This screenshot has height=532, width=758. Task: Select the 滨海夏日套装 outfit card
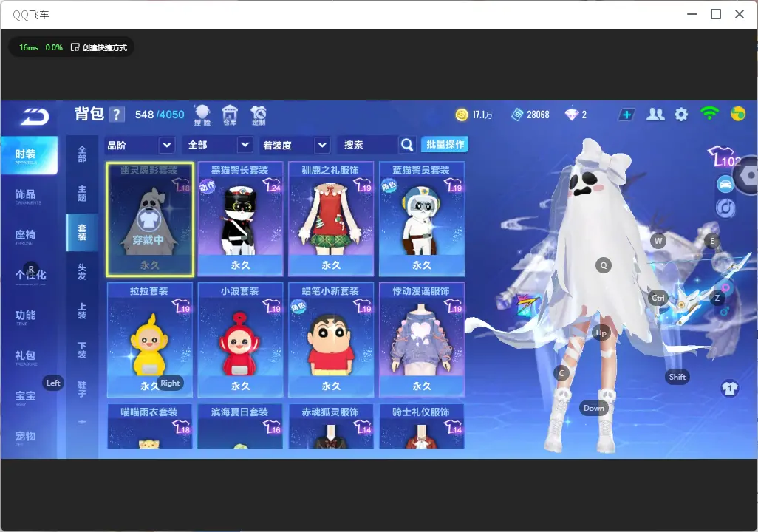(x=240, y=426)
